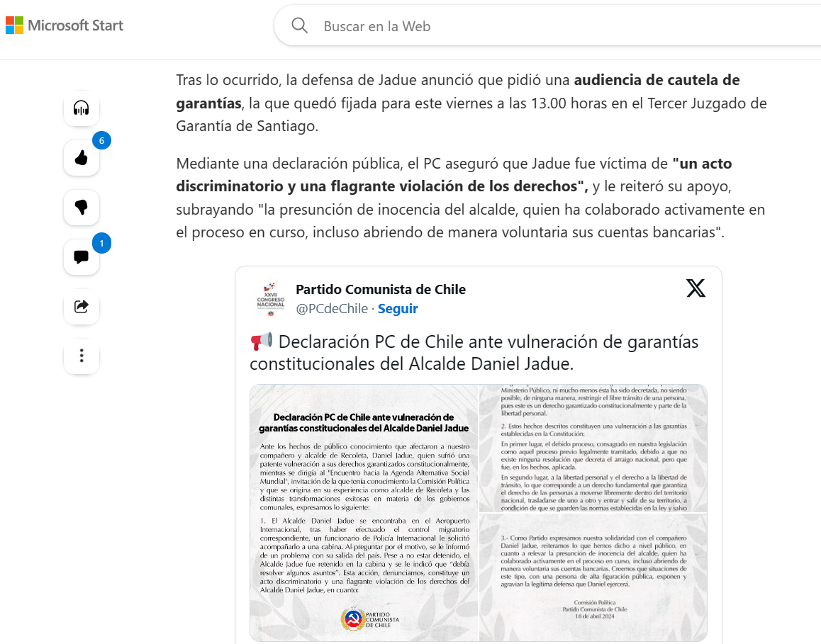Listen to article with headphones icon
The height and width of the screenshot is (644, 821).
pos(81,108)
